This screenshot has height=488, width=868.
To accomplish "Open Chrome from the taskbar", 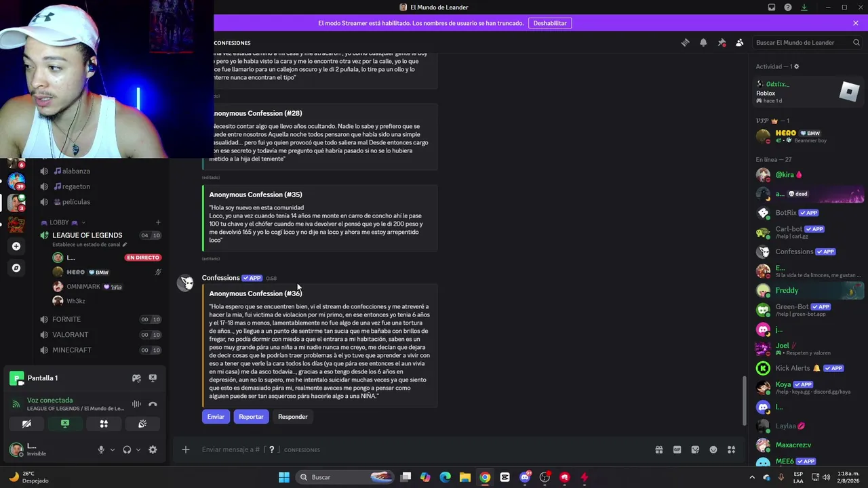I will pos(485,477).
